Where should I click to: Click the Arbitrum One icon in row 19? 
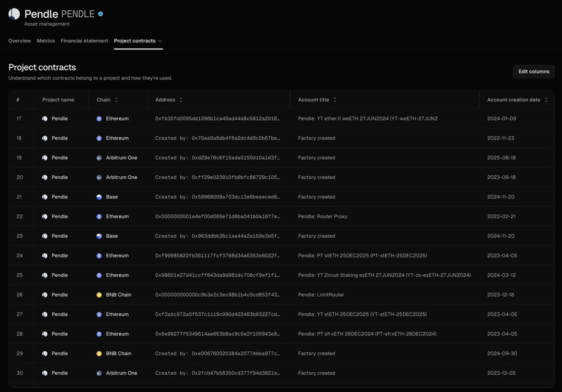[99, 158]
